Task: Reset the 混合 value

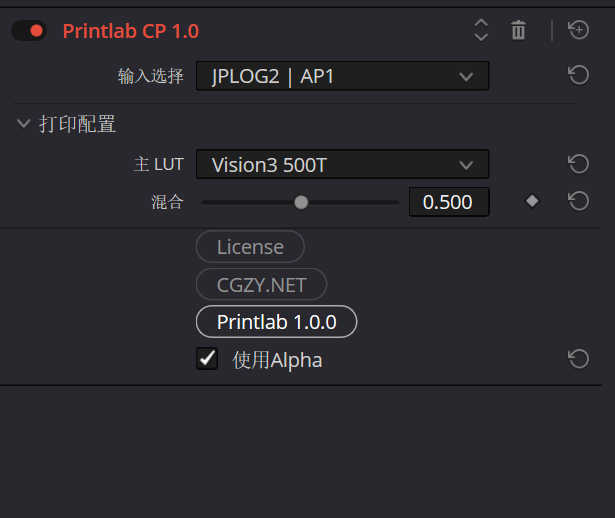Action: point(578,201)
